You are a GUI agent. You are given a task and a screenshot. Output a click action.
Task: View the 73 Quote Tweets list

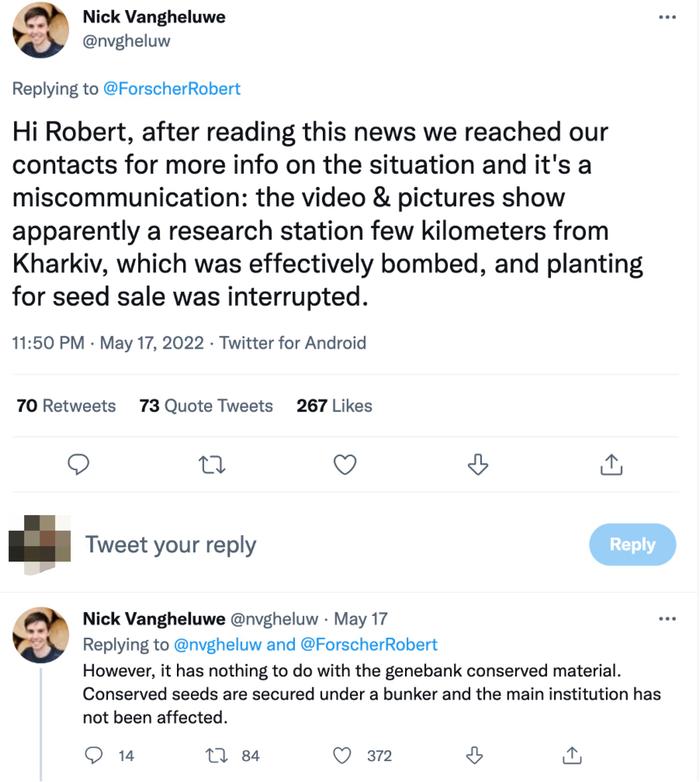[x=206, y=405]
